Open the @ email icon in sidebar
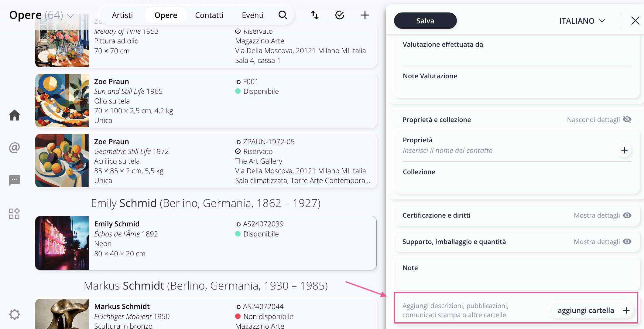Viewport: 644px width, 329px height. coord(14,148)
